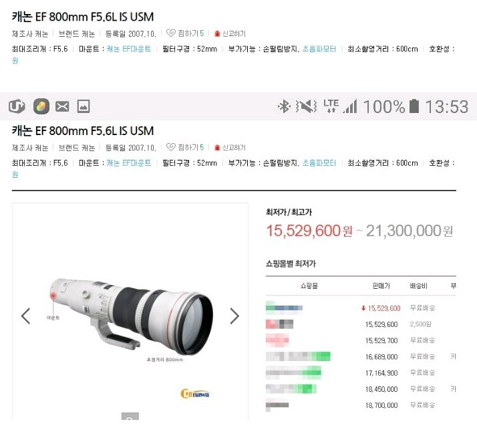477x448 pixels.
Task: Open the colorful gallery app notification icon
Action: point(41,106)
